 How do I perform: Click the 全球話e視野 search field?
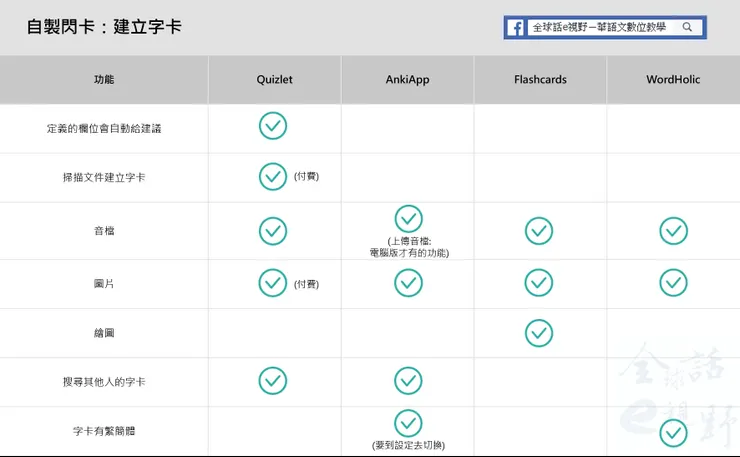tap(614, 27)
